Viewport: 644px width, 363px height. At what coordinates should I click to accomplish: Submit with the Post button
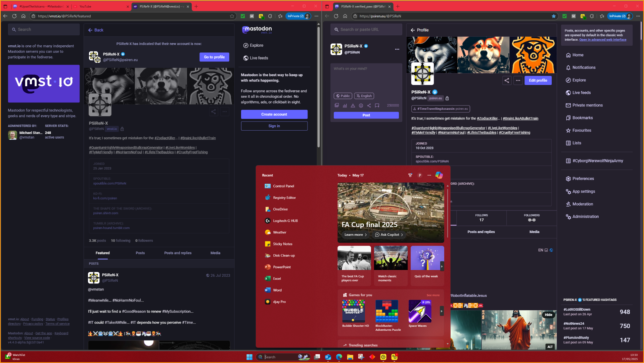click(x=366, y=115)
